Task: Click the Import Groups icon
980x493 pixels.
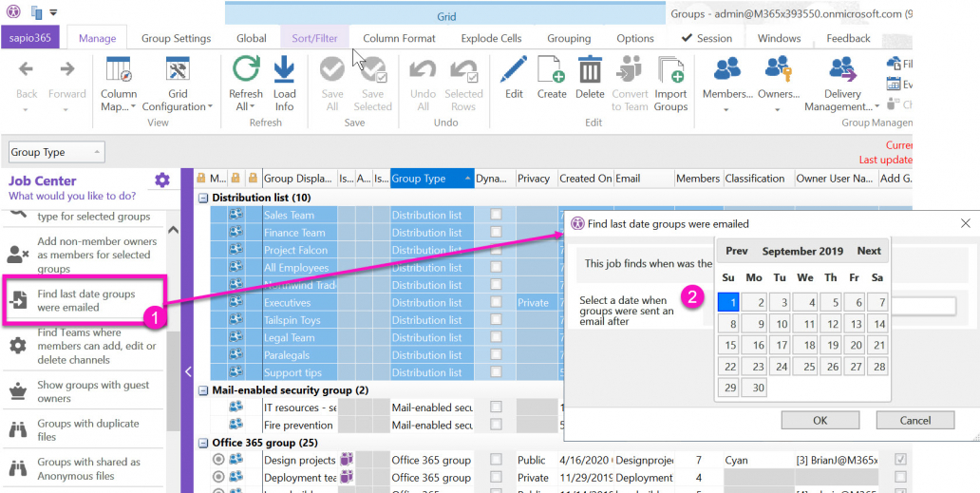Action: (670, 68)
